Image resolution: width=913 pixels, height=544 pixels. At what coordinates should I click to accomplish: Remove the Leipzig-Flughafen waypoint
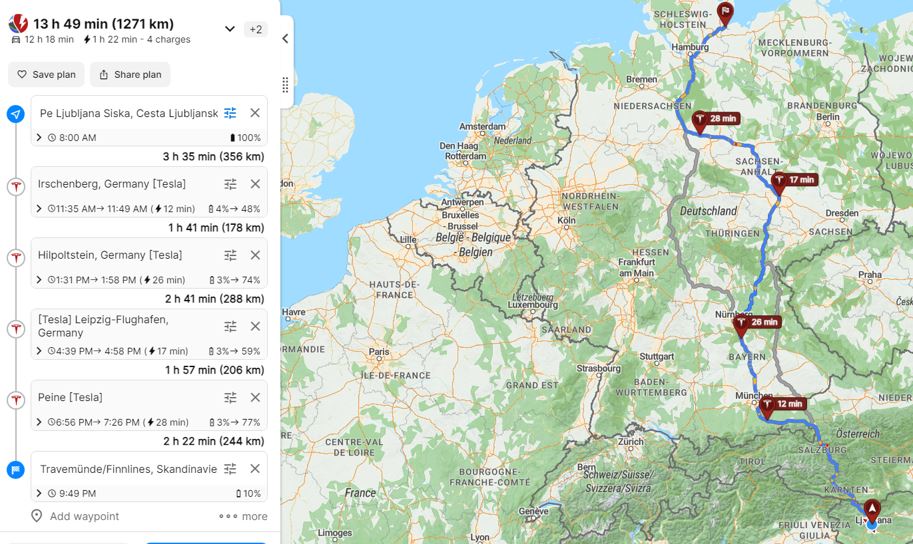255,326
